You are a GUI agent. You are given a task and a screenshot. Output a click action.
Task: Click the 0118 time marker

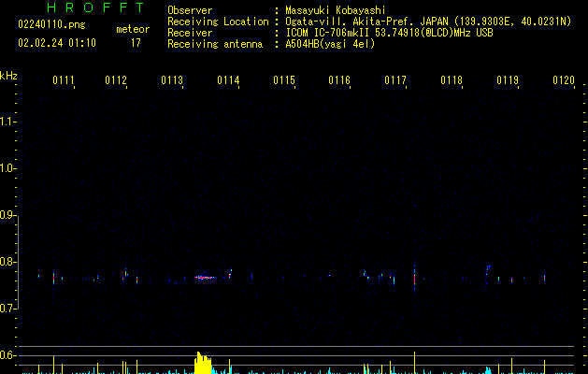click(x=452, y=80)
